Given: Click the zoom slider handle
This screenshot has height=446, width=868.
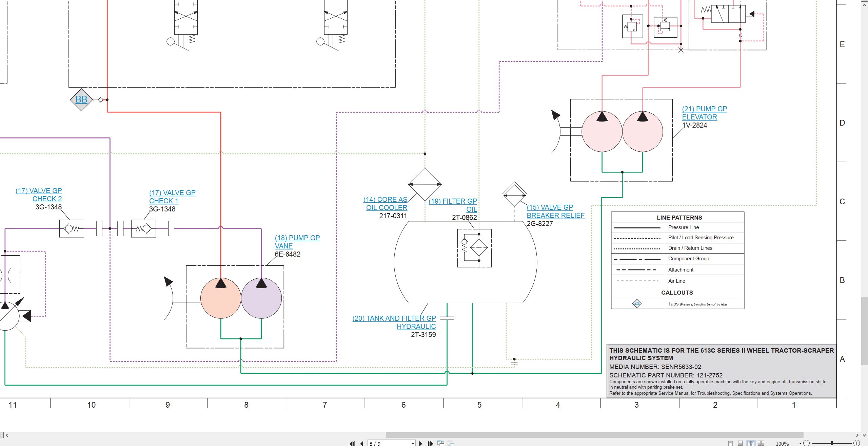Looking at the screenshot, I should [x=831, y=443].
